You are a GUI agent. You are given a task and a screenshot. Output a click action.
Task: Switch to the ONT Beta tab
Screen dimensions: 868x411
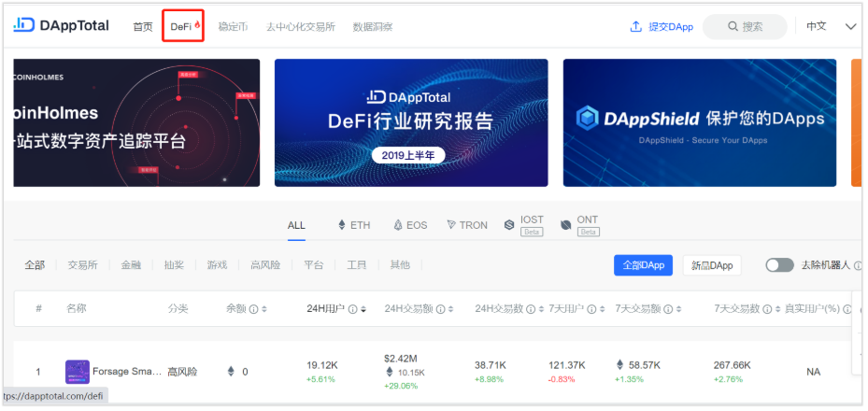click(x=579, y=225)
